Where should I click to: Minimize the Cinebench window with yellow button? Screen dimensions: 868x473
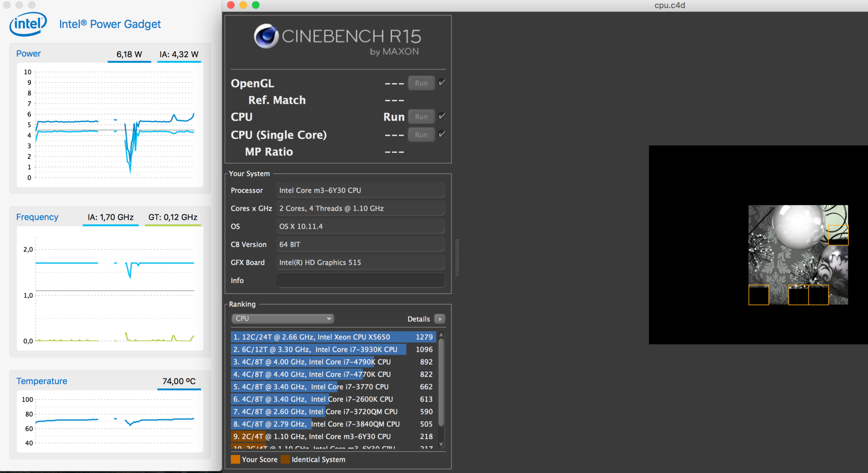coord(243,5)
